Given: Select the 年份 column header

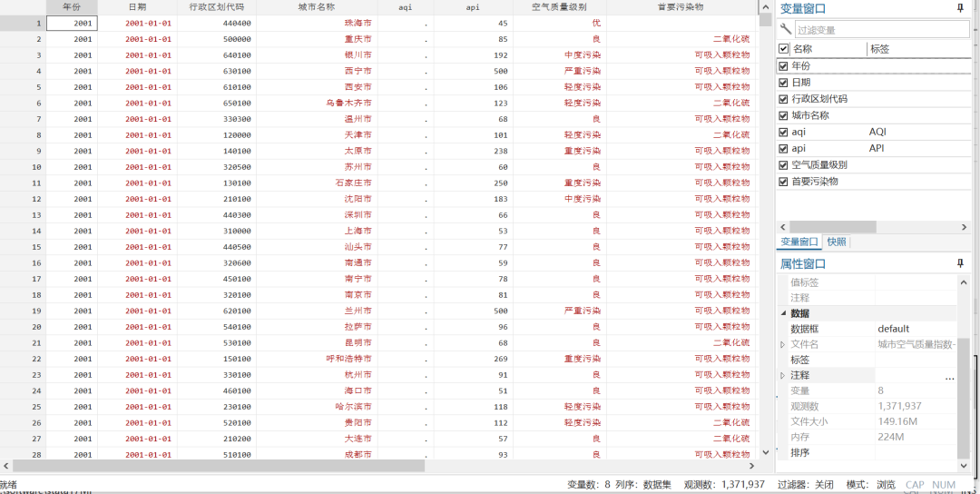Looking at the screenshot, I should click(x=72, y=7).
